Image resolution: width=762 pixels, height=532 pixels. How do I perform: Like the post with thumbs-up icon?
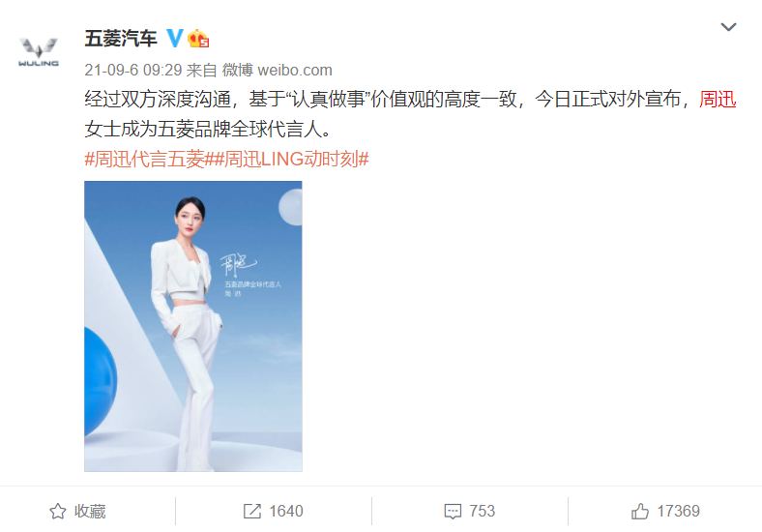point(640,511)
